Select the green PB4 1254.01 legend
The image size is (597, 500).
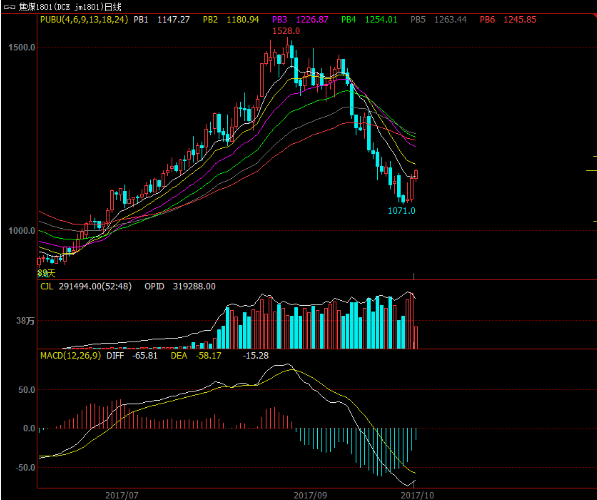[x=369, y=19]
